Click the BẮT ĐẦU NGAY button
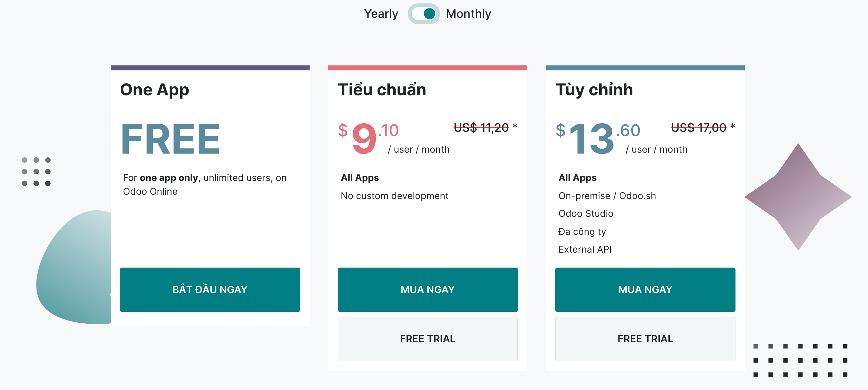Viewport: 868px width, 390px height. (210, 289)
